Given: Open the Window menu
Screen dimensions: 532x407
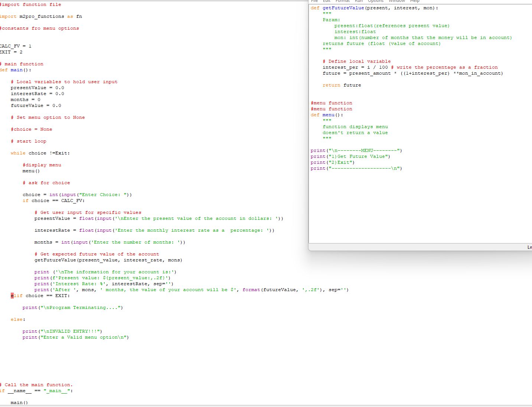Looking at the screenshot, I should click(396, 1).
